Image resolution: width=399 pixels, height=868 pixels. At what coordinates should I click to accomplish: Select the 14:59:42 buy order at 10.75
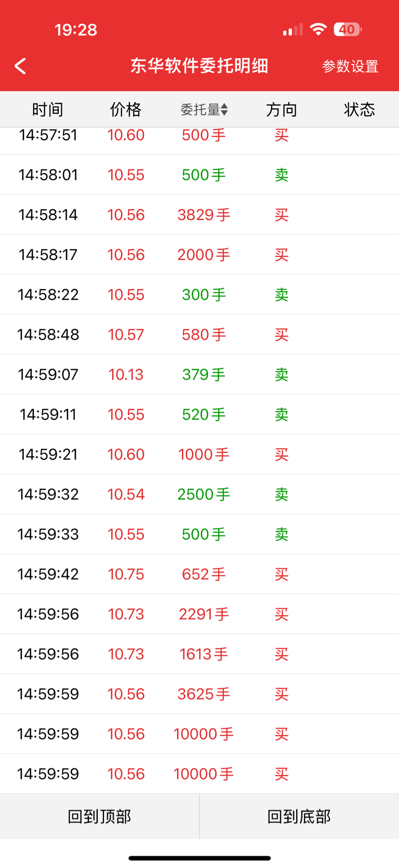(199, 574)
